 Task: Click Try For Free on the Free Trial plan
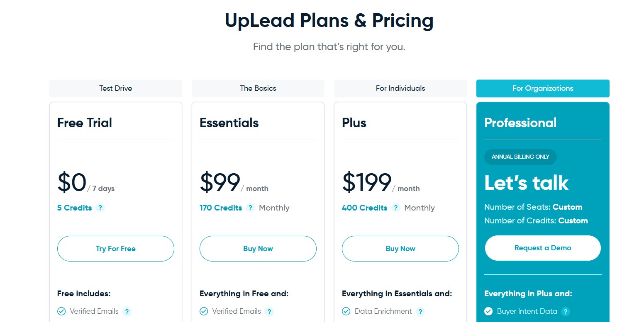pyautogui.click(x=115, y=248)
